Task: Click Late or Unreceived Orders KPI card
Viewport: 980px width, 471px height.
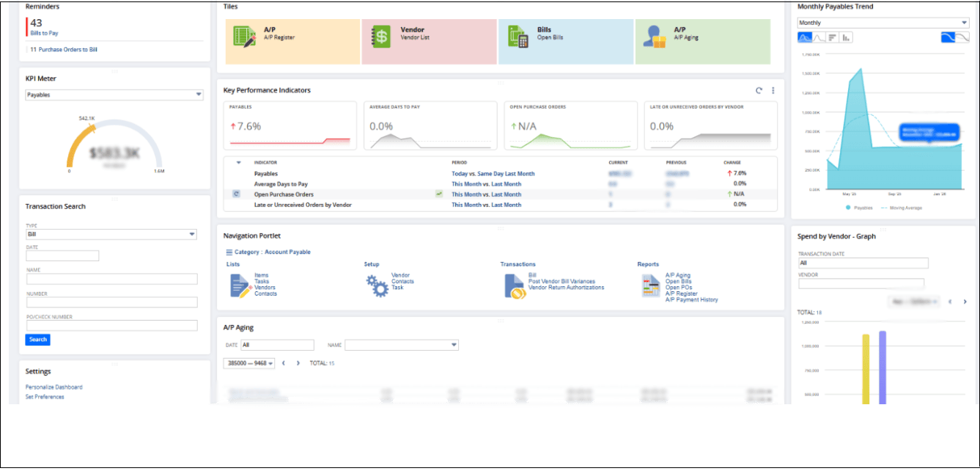Action: pyautogui.click(x=710, y=125)
